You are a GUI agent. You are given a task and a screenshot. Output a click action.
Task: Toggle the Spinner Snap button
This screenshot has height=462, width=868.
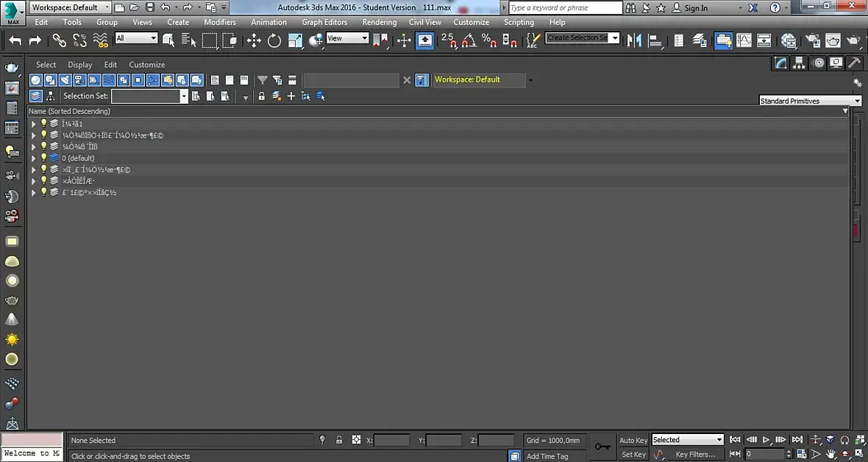click(509, 40)
